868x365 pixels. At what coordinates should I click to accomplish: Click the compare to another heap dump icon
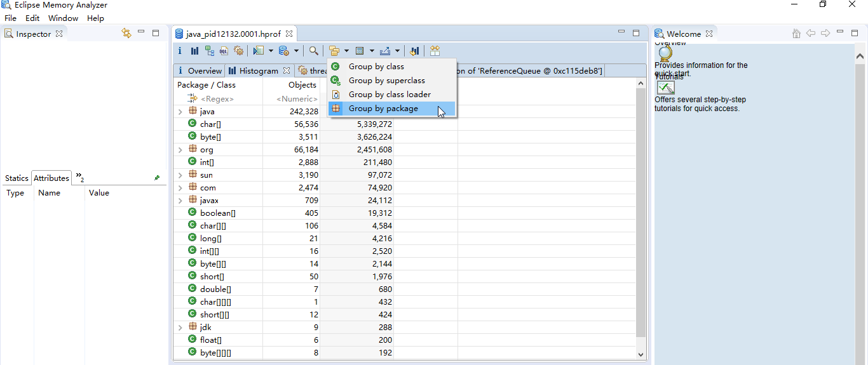pyautogui.click(x=414, y=51)
